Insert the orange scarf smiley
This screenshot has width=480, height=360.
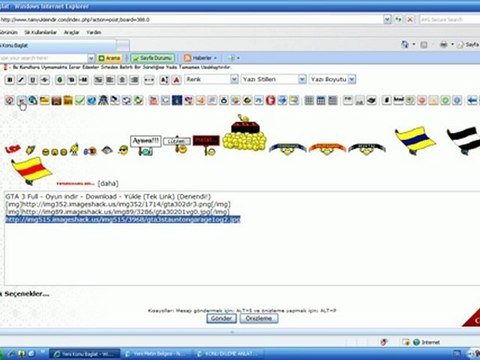[327, 149]
